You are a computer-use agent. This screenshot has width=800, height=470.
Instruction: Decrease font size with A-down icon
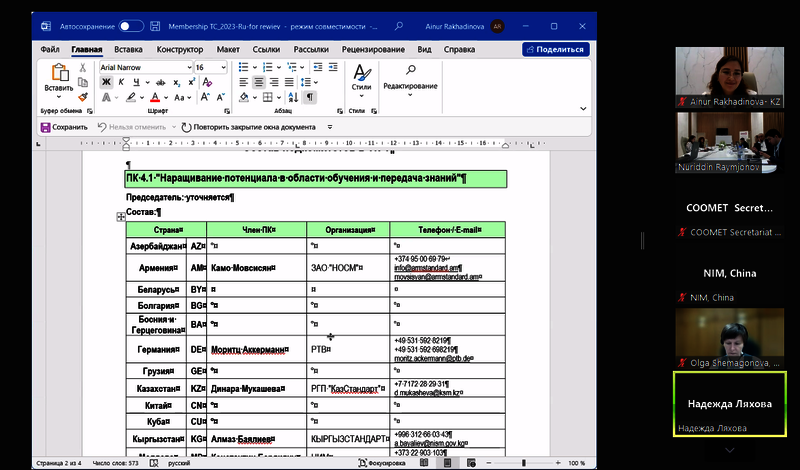(220, 97)
